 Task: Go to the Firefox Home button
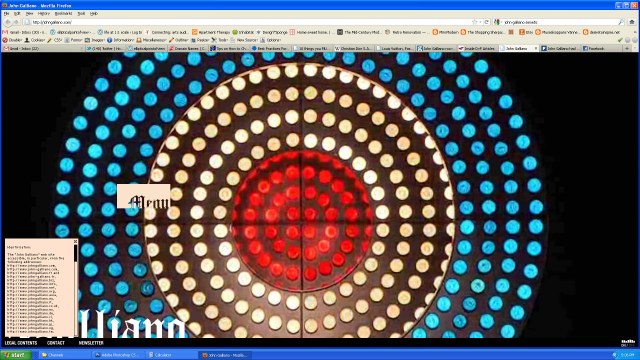[x=632, y=22]
